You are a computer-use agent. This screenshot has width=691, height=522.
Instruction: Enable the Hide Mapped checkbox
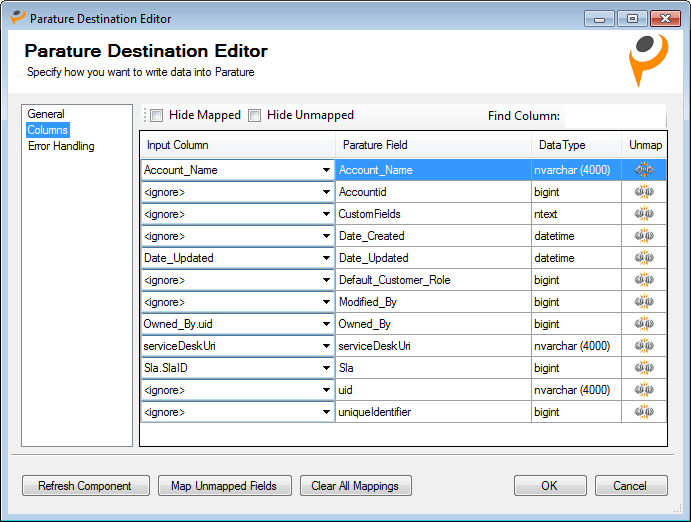(156, 115)
